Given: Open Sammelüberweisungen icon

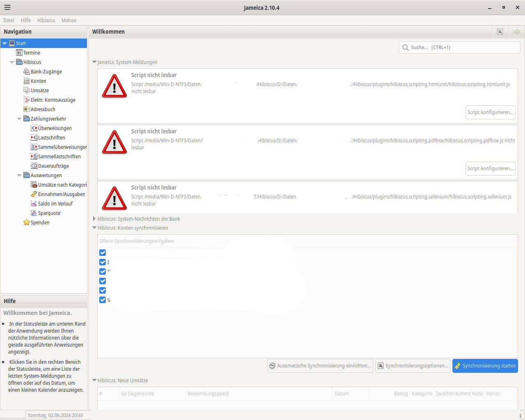Looking at the screenshot, I should 34,147.
